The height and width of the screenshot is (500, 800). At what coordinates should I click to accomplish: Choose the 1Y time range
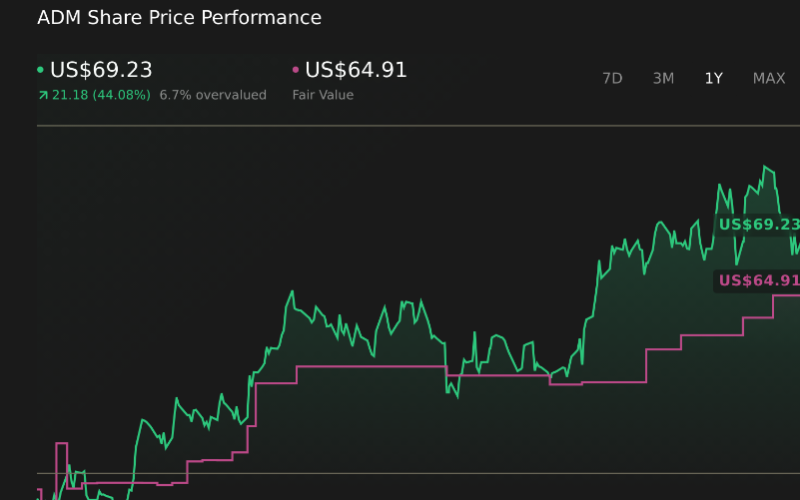713,78
